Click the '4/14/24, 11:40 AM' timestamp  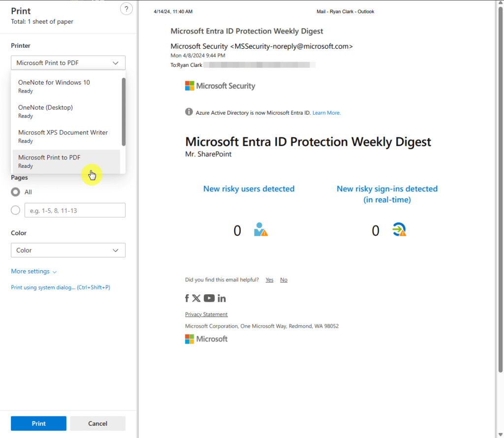[173, 12]
